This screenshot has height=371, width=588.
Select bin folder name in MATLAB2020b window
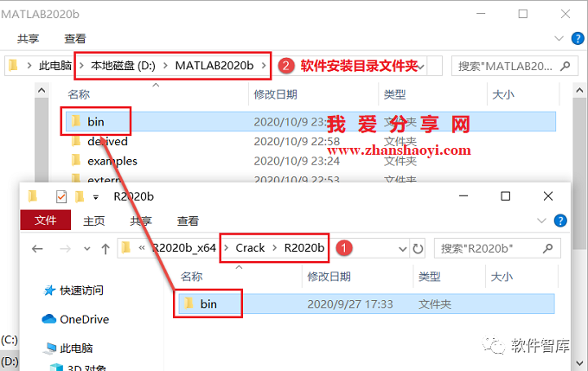96,122
